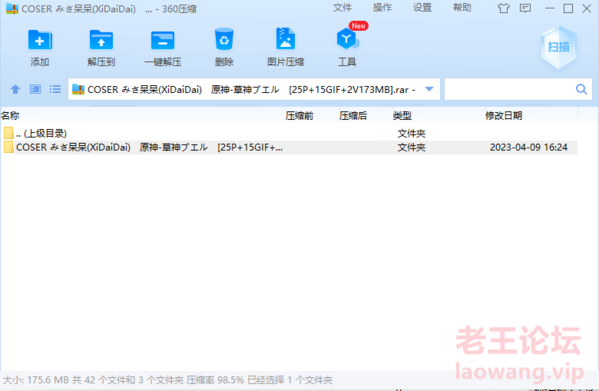Click the 360压缩 app icon in title bar
The image size is (599, 391).
click(x=12, y=9)
